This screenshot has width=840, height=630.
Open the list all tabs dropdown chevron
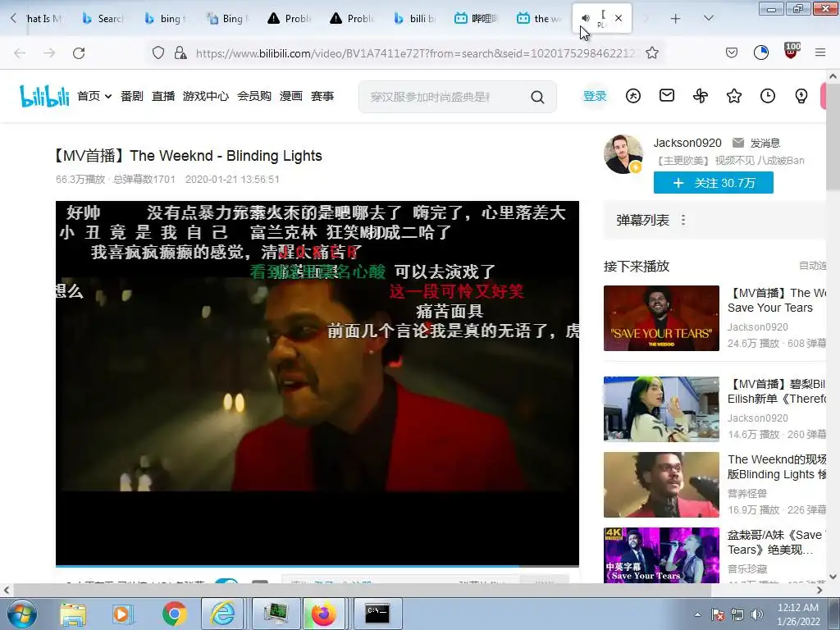click(x=708, y=18)
